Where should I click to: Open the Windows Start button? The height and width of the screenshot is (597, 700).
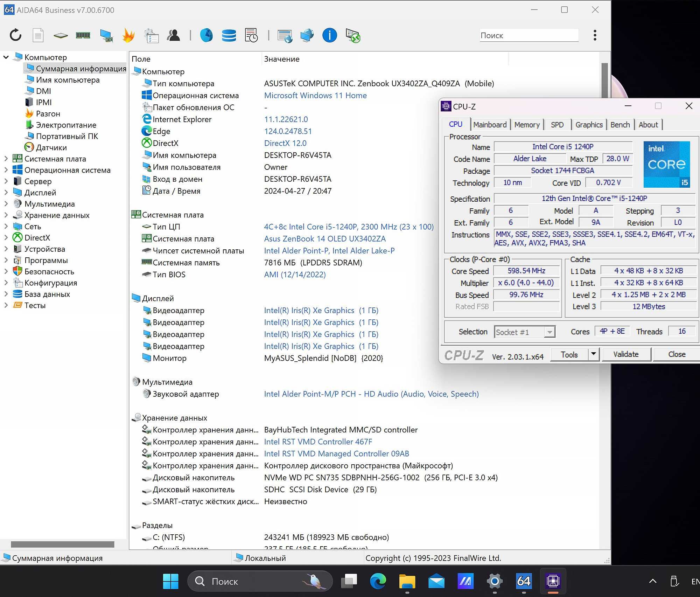tap(171, 582)
